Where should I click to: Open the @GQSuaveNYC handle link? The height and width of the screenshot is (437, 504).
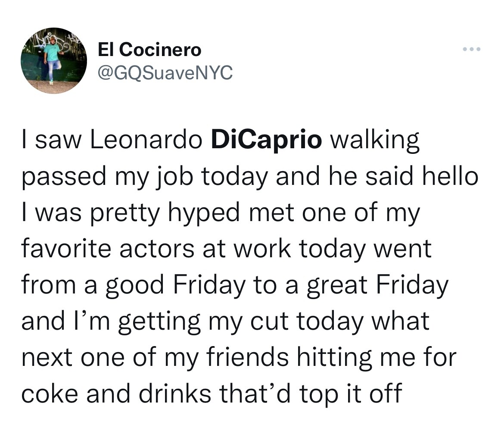[x=165, y=72]
